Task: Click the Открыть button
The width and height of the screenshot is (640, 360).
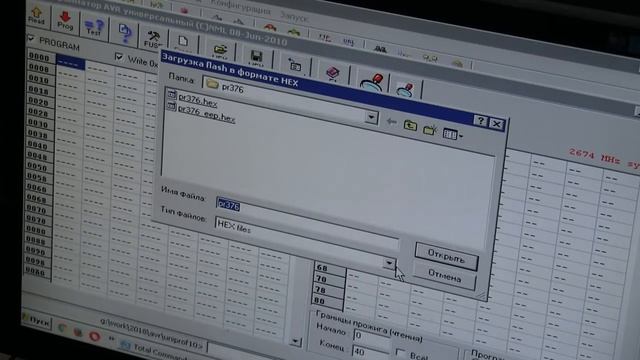Action: pos(447,257)
